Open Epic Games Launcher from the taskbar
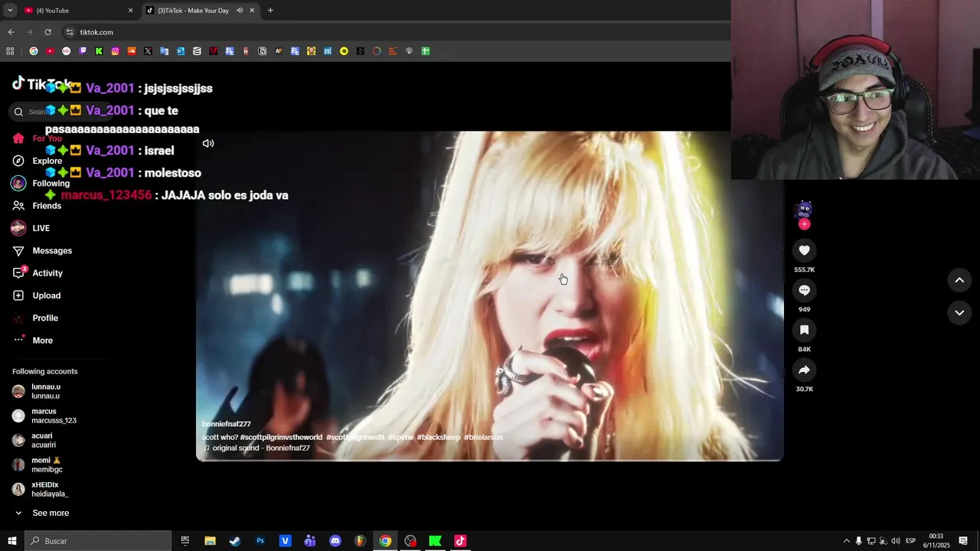 tap(185, 541)
